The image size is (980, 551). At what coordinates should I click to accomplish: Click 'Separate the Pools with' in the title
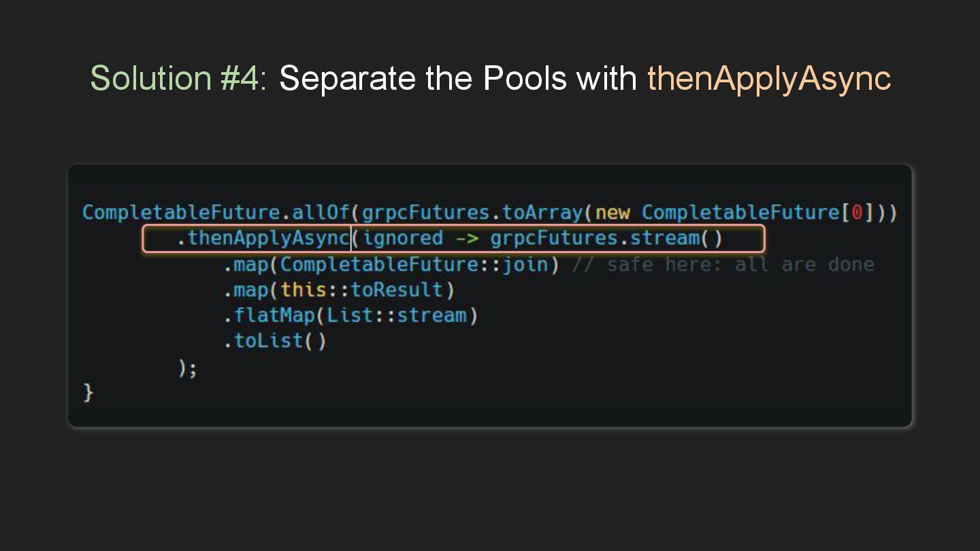click(x=458, y=78)
